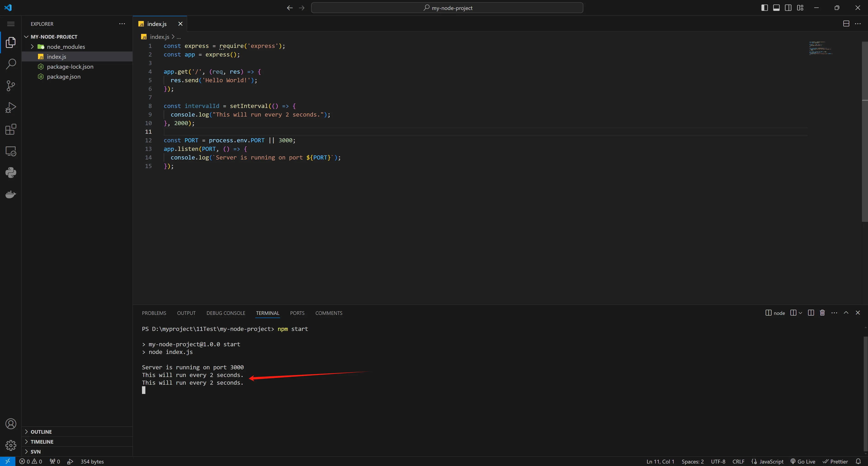
Task: Click the index.js breadcrumb
Action: [x=159, y=37]
